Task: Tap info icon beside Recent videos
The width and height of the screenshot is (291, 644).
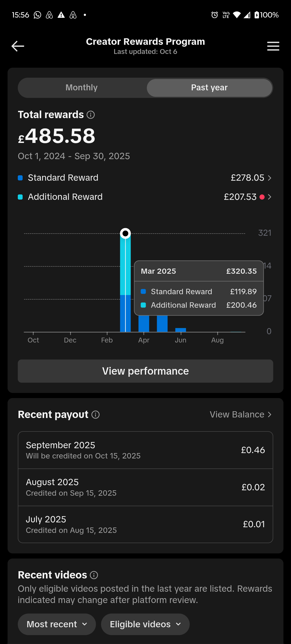Action: [x=94, y=575]
